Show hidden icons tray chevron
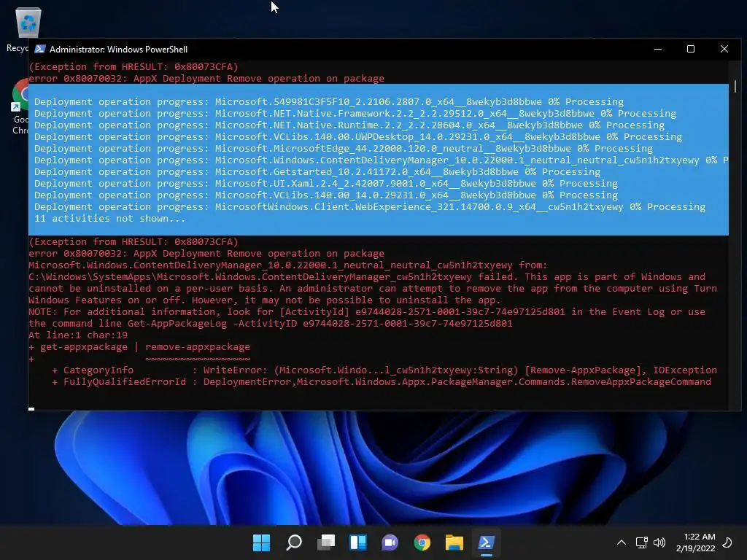This screenshot has width=747, height=560. click(x=622, y=542)
